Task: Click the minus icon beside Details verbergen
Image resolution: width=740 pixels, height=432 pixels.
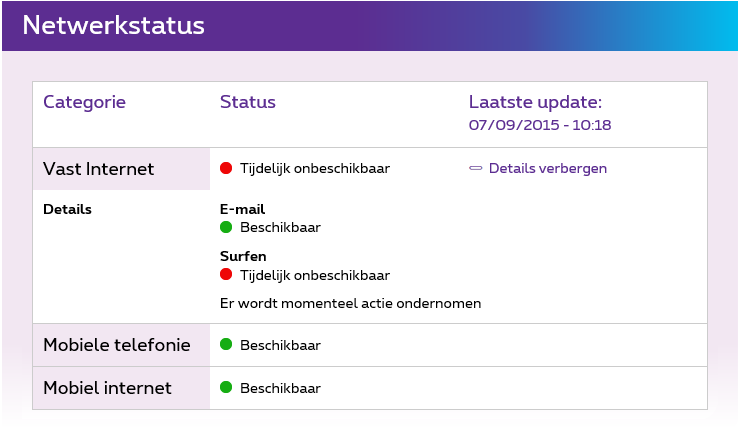Action: [x=476, y=169]
